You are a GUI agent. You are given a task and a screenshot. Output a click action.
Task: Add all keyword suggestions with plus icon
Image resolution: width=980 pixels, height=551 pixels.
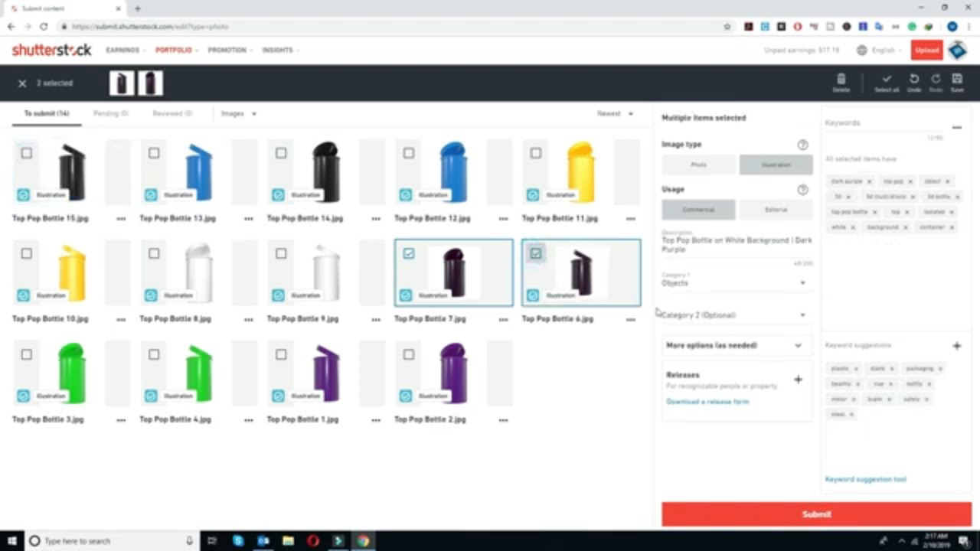957,346
